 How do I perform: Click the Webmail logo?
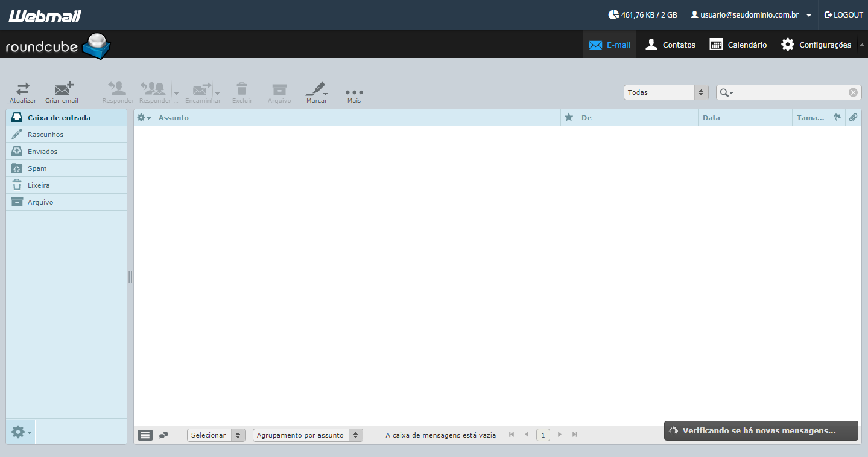(x=45, y=16)
